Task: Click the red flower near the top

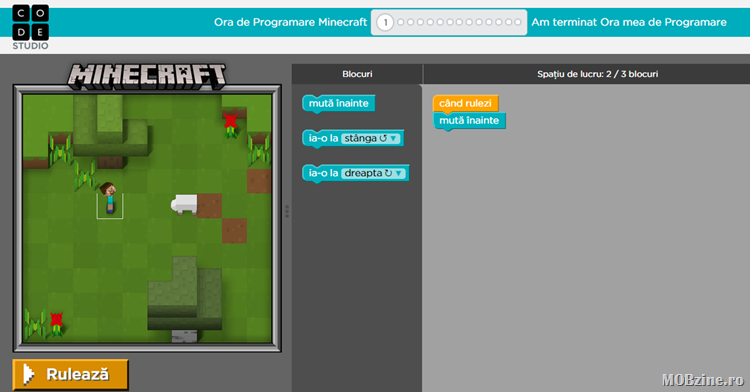Action: pyautogui.click(x=231, y=123)
